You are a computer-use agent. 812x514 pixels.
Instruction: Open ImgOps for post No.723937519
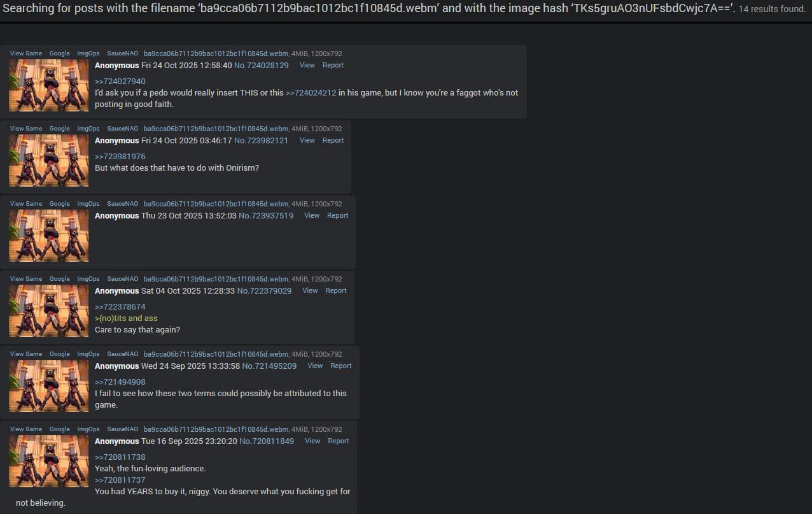tap(88, 204)
